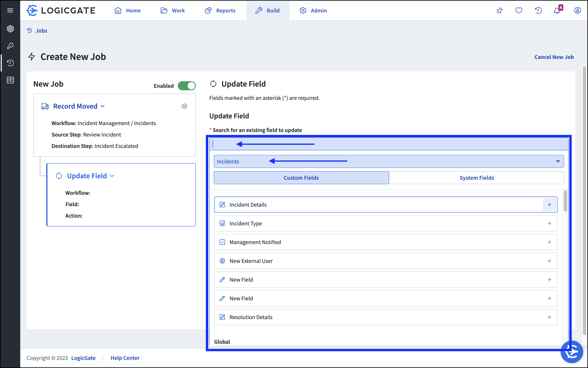Open the Help Center link
This screenshot has width=588, height=368.
click(x=125, y=358)
